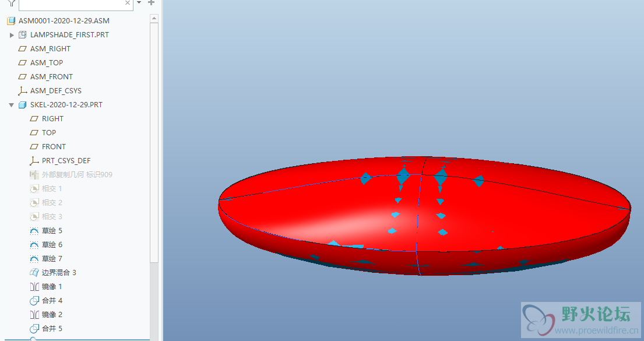Select the RIGHT datum plane icon
Viewport: 644px width, 341px height.
tap(34, 119)
